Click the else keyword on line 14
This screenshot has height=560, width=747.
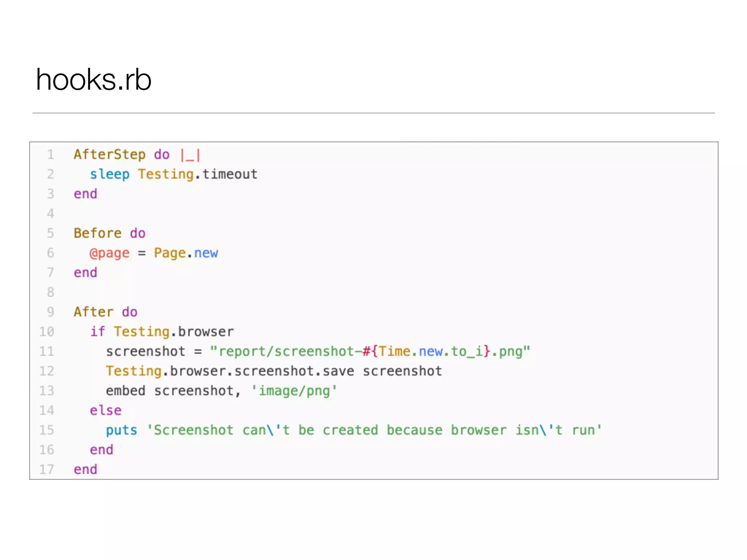[105, 411]
